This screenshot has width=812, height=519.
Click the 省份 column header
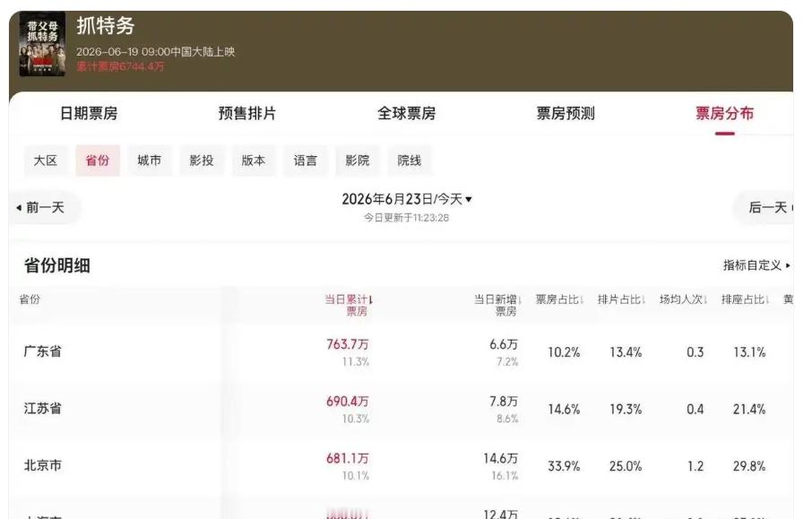30,299
